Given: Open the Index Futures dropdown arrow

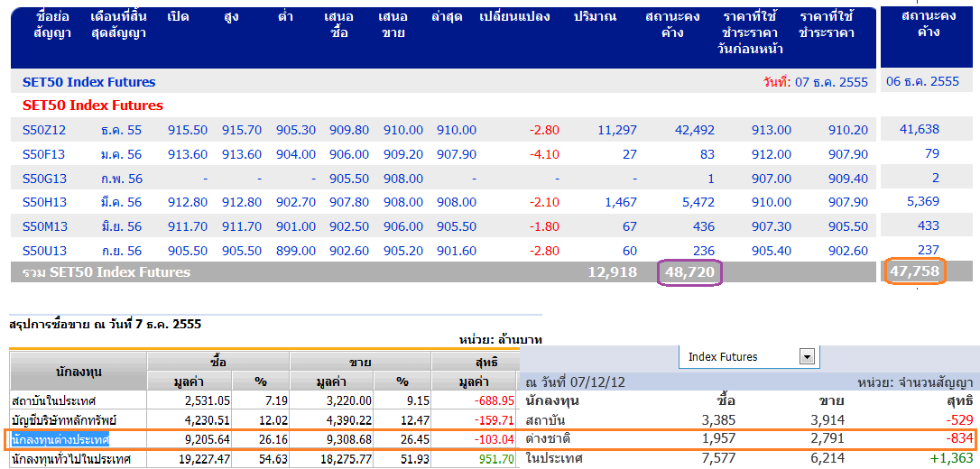Looking at the screenshot, I should point(808,357).
